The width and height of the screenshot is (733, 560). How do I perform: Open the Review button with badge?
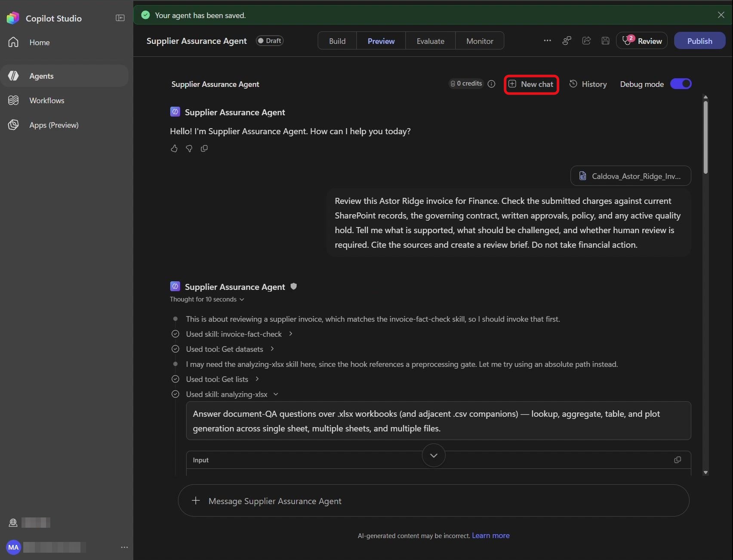pyautogui.click(x=642, y=41)
